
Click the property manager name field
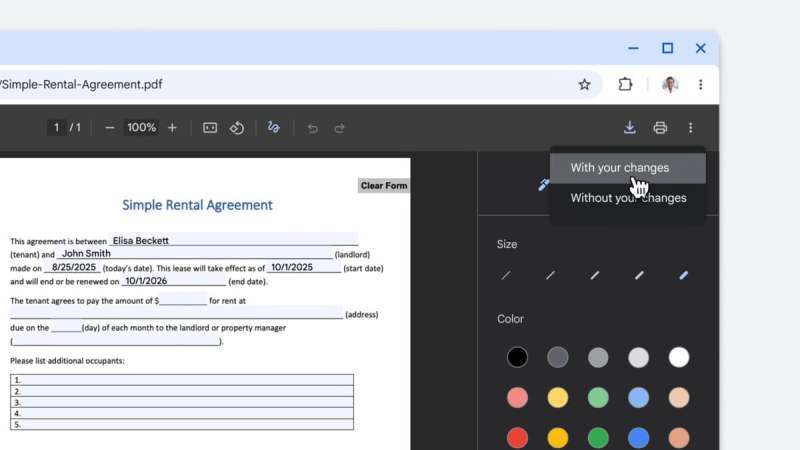tap(116, 341)
